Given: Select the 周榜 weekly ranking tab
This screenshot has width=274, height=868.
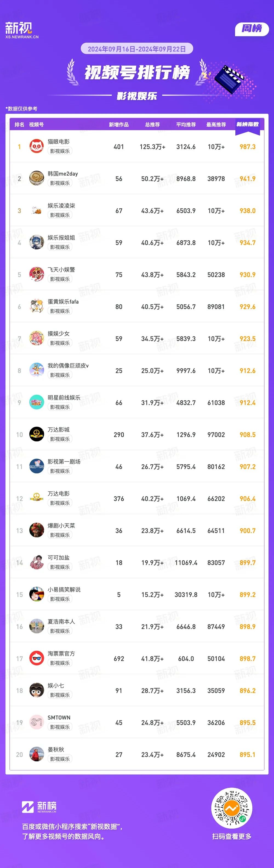Looking at the screenshot, I should coord(252,28).
